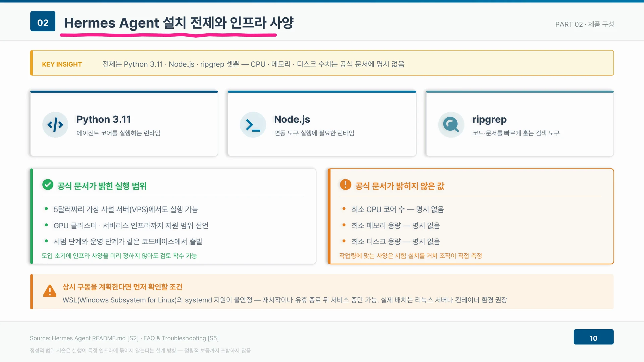The width and height of the screenshot is (644, 362).
Task: Click the orange note 작업량에 맞는 사양은 시험 설치를
Action: [411, 256]
